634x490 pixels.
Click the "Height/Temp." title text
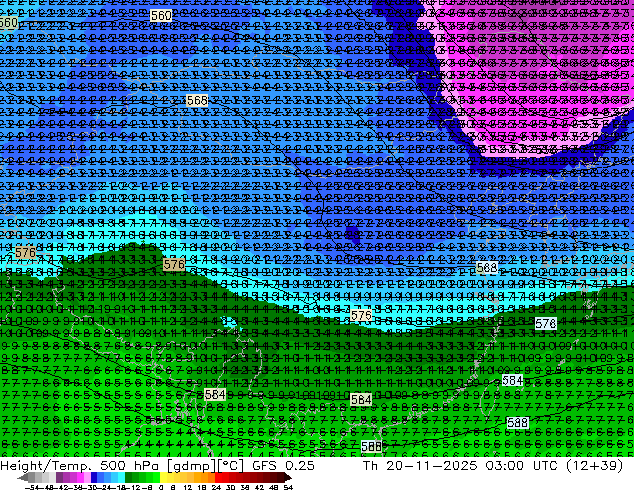click(46, 466)
